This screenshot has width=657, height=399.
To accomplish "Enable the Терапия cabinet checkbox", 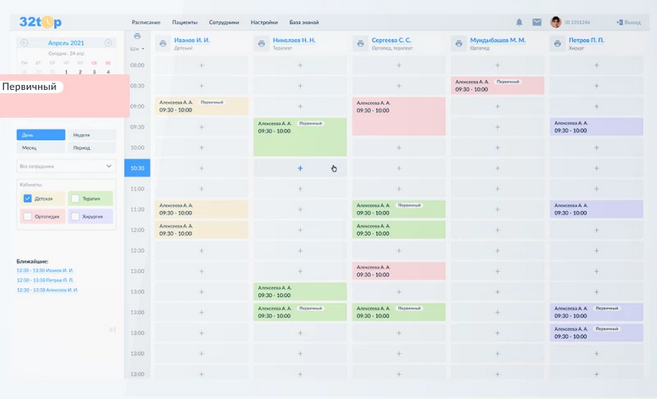I will point(75,198).
